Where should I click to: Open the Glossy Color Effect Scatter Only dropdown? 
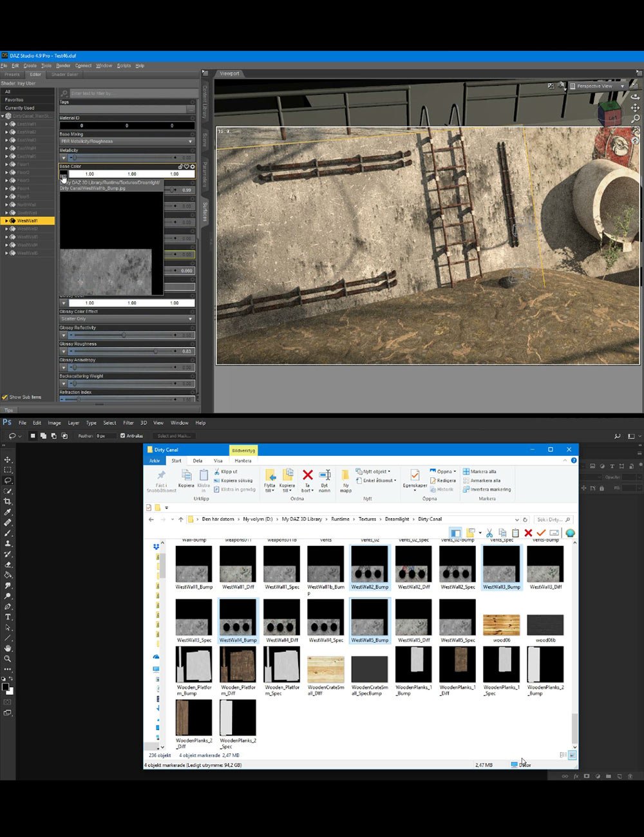pos(127,319)
